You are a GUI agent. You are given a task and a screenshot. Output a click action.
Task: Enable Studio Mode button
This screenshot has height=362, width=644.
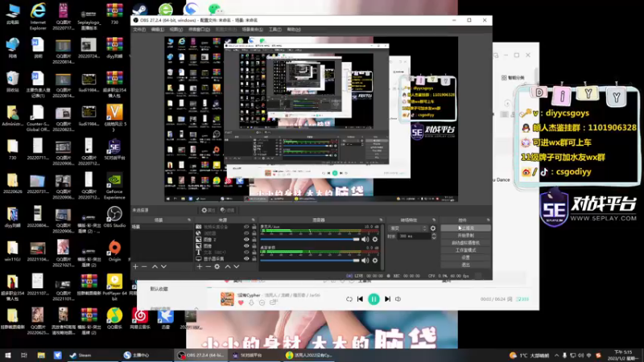pos(465,250)
